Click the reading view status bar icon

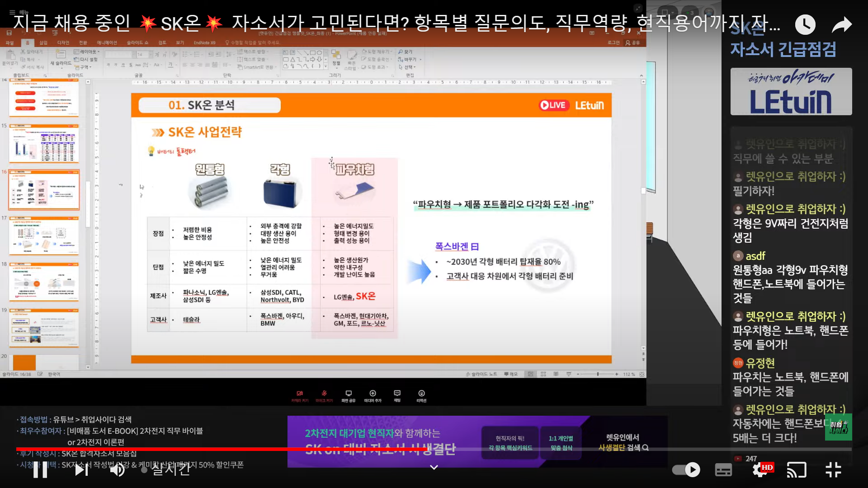[556, 374]
